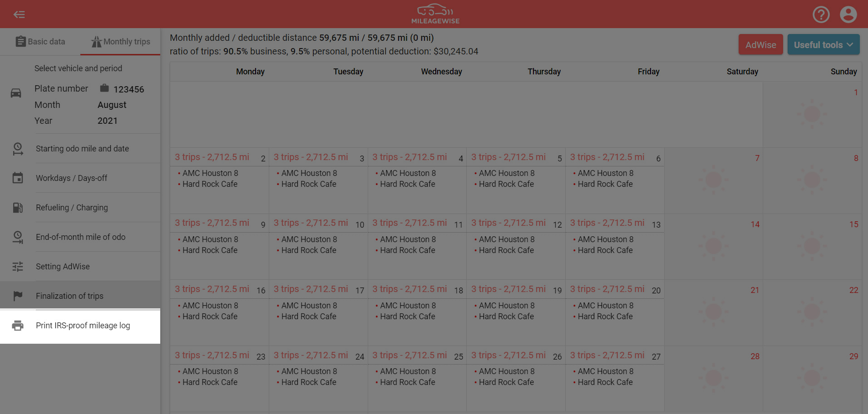Click the AMC Houston 8 trip on Friday 27
868x414 pixels.
coord(605,371)
